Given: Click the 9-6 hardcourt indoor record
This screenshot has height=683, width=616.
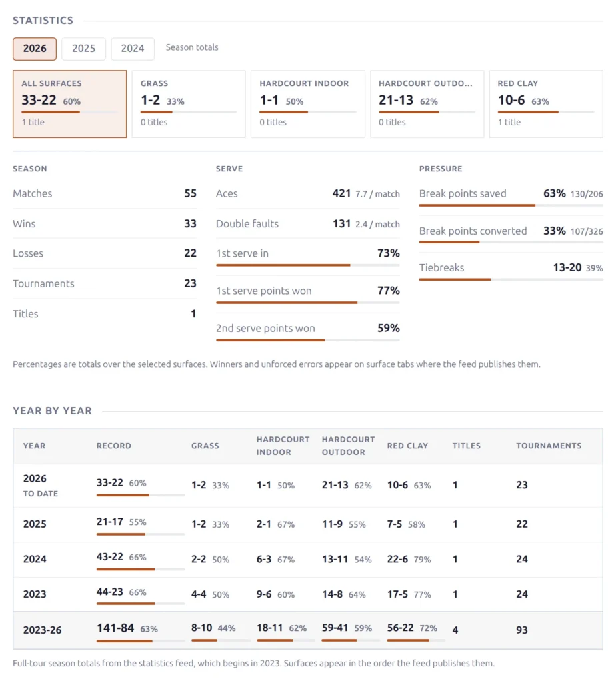Looking at the screenshot, I should (264, 594).
